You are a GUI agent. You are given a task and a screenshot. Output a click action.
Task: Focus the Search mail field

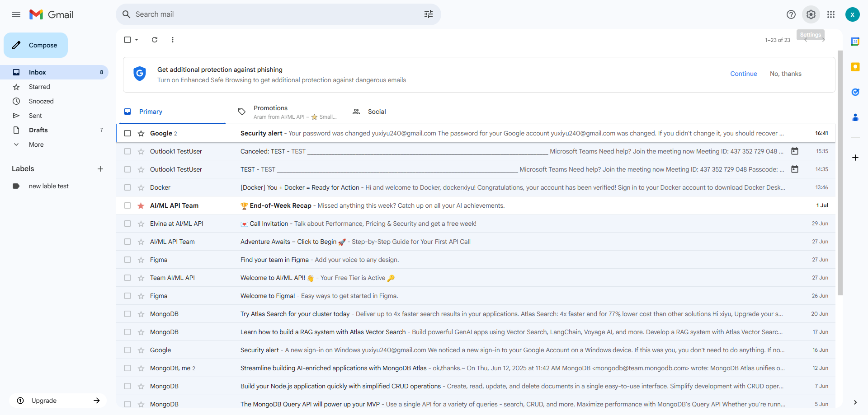[276, 14]
